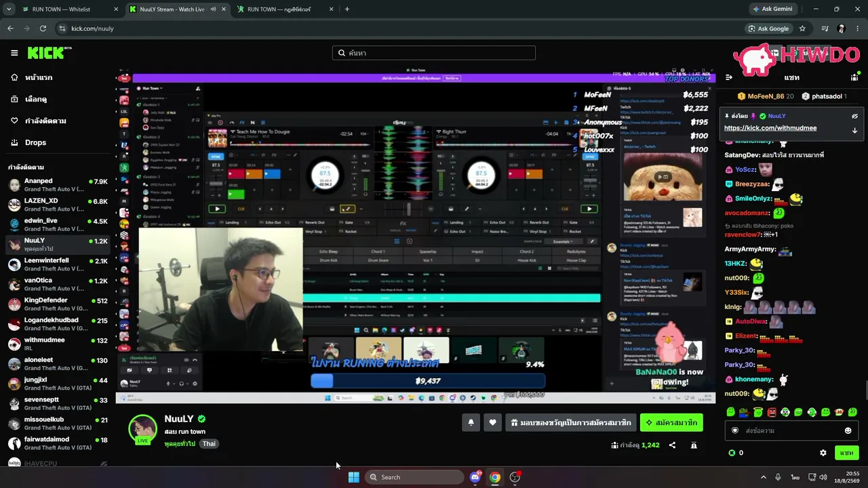Open the emoji picker in chat
Screen dimensions: 868x488
(x=848, y=430)
